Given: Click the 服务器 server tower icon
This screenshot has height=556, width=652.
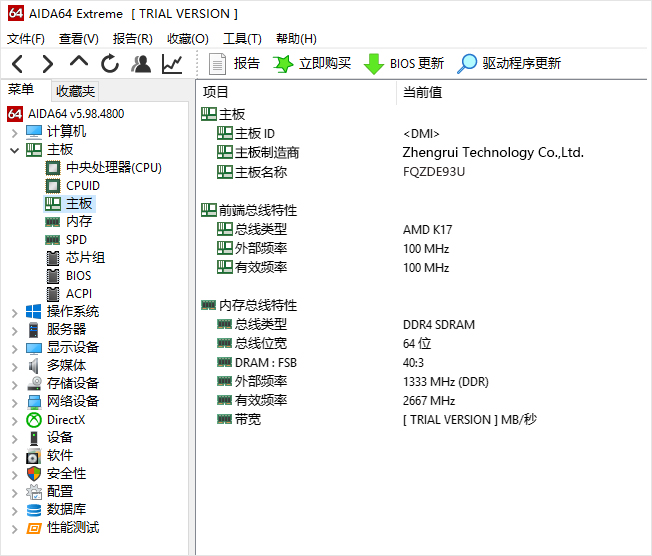Looking at the screenshot, I should (34, 330).
